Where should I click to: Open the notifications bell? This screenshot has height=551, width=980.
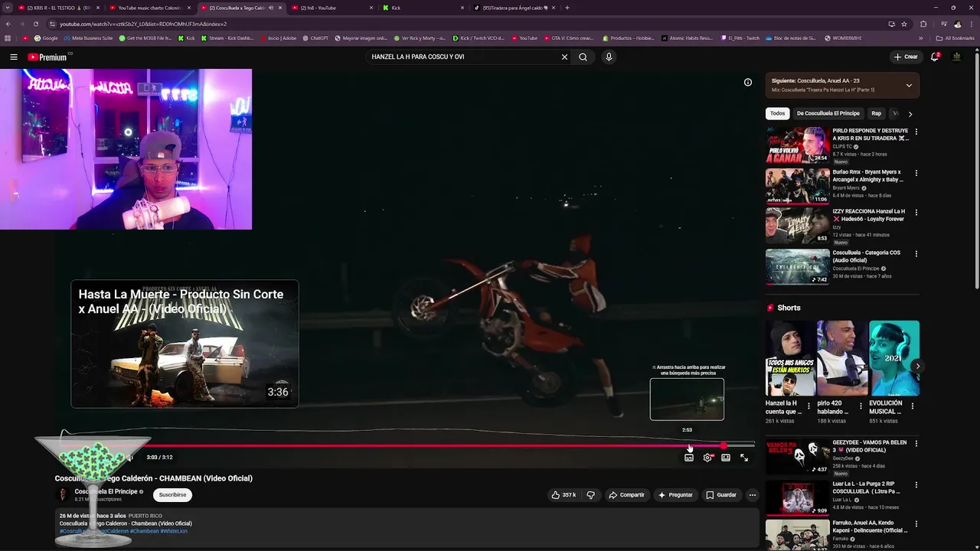tap(934, 57)
